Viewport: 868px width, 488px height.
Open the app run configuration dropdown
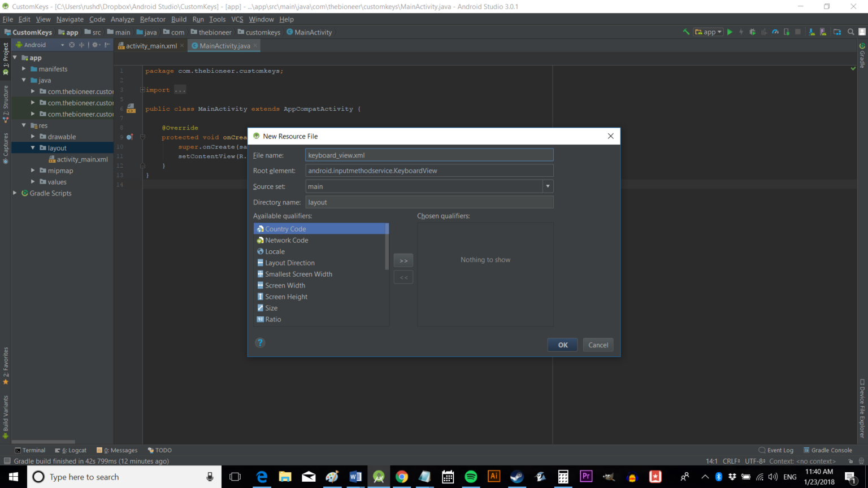tap(709, 32)
